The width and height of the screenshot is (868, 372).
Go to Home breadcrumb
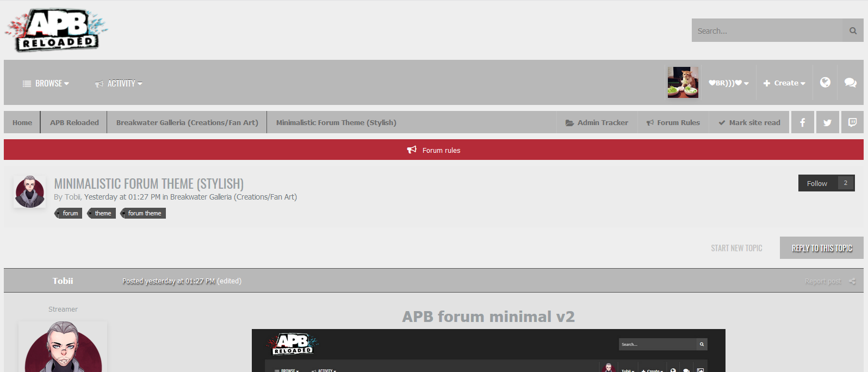[x=22, y=122]
